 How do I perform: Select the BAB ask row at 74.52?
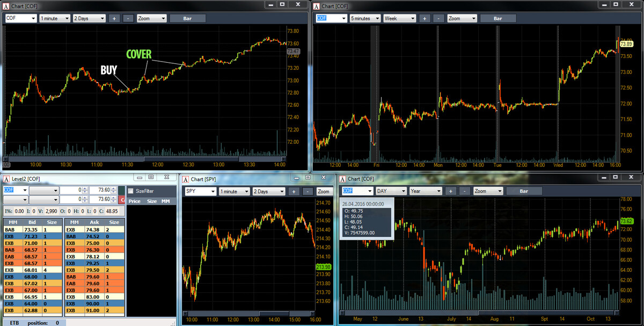(x=94, y=236)
